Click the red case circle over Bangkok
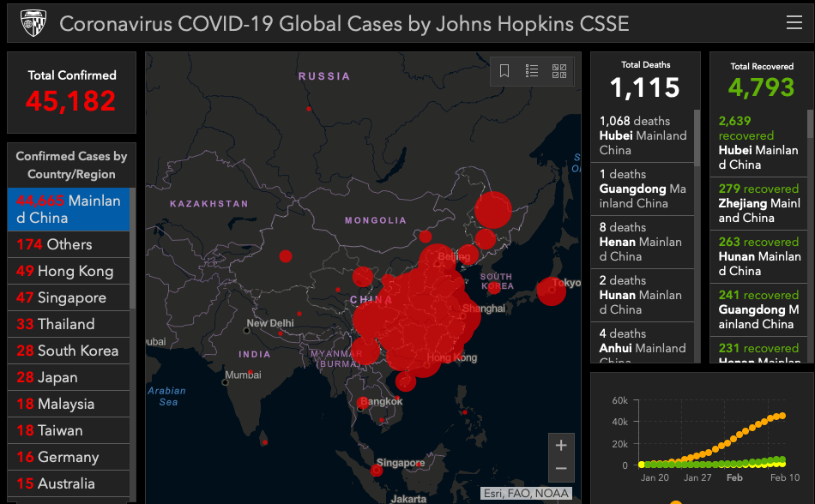The height and width of the screenshot is (504, 815). tap(363, 403)
